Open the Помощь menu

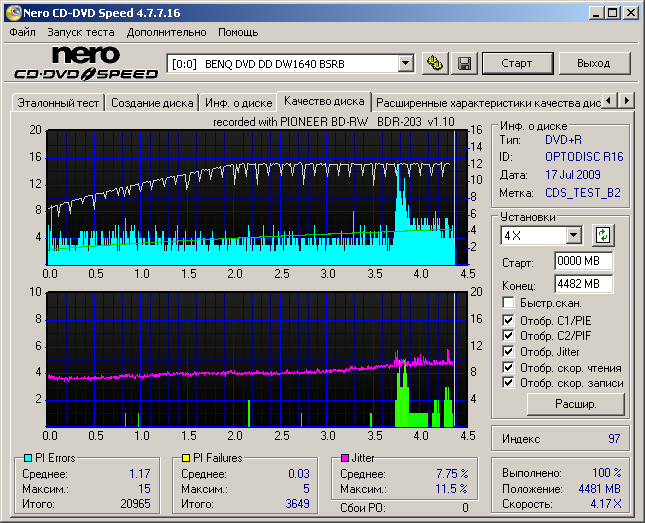[238, 32]
